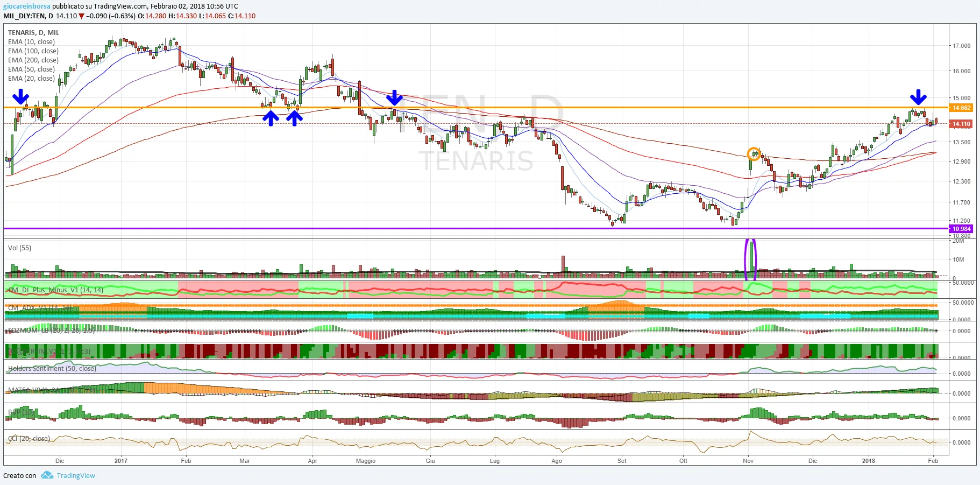Click the leftmost blue down arrow annotation
The width and height of the screenshot is (980, 485).
(20, 97)
